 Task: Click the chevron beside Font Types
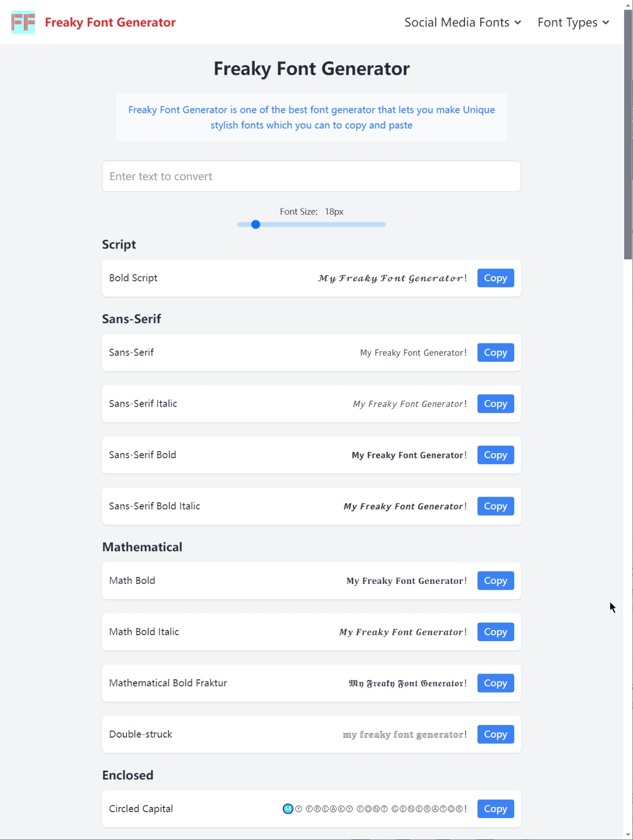[x=606, y=23]
